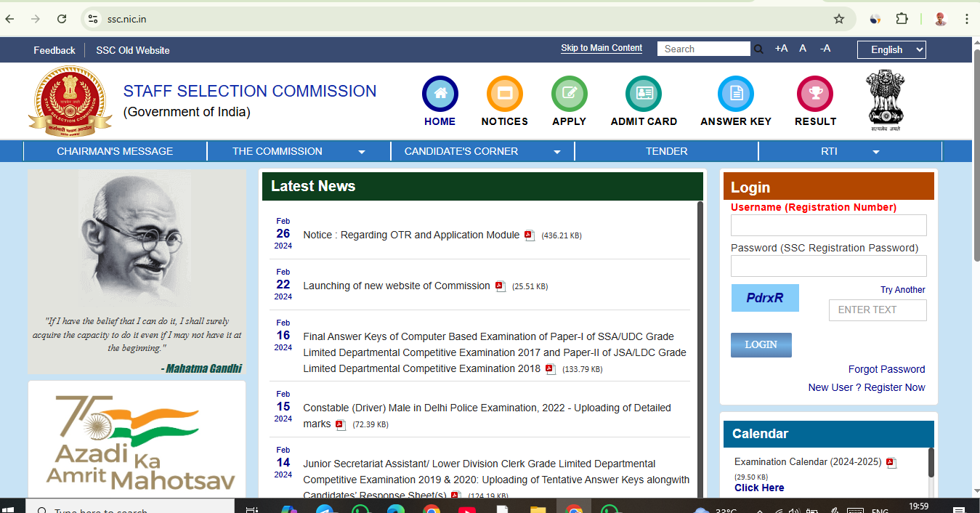Viewport: 980px width, 513px height.
Task: Expand CANDIDATE'S CORNER menu arrow
Action: [x=557, y=152]
